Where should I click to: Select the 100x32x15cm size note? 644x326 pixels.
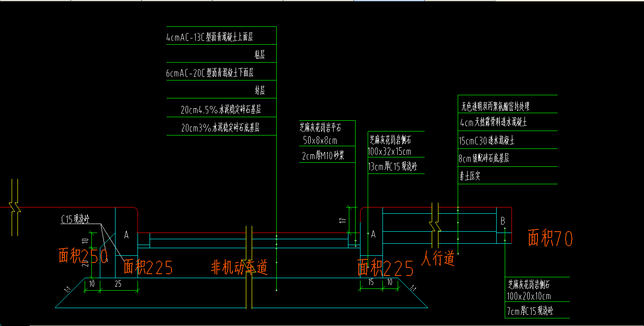[x=389, y=152]
